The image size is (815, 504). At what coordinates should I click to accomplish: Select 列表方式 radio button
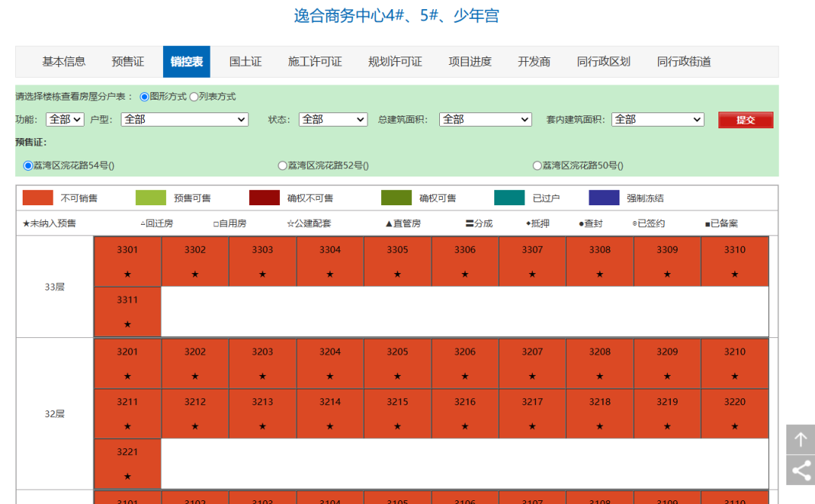(194, 97)
